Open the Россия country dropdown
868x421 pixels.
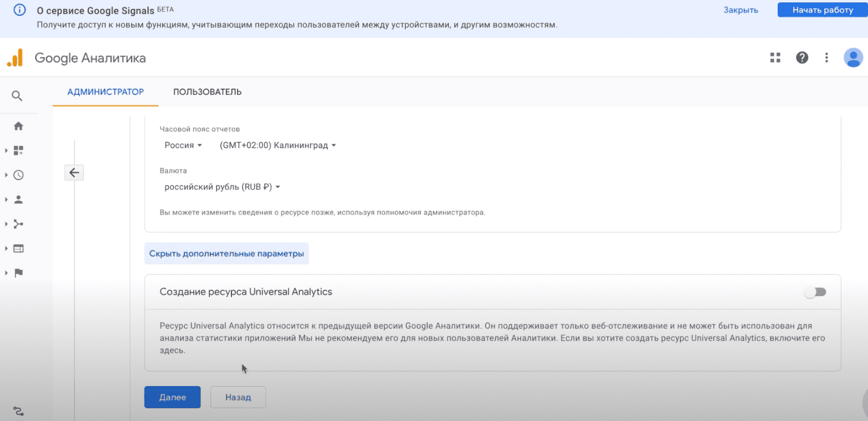[183, 145]
